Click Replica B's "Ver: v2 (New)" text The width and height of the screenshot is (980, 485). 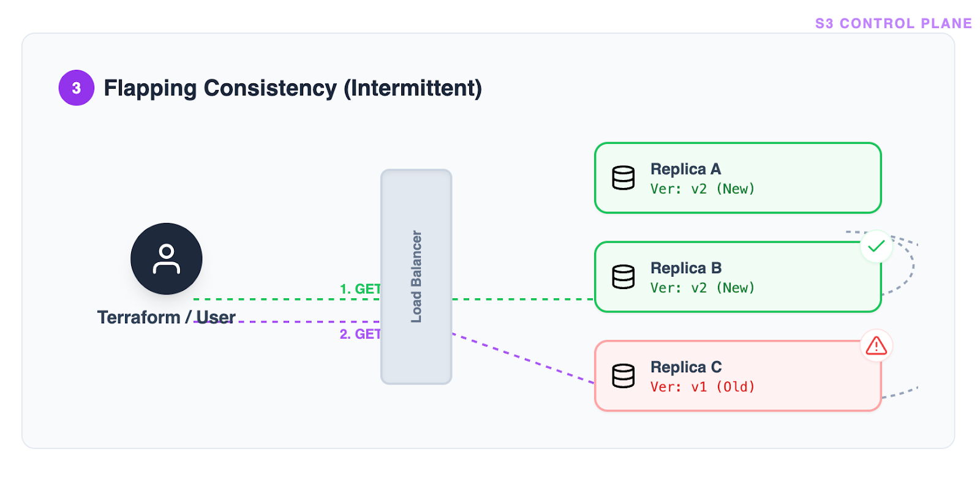[702, 288]
